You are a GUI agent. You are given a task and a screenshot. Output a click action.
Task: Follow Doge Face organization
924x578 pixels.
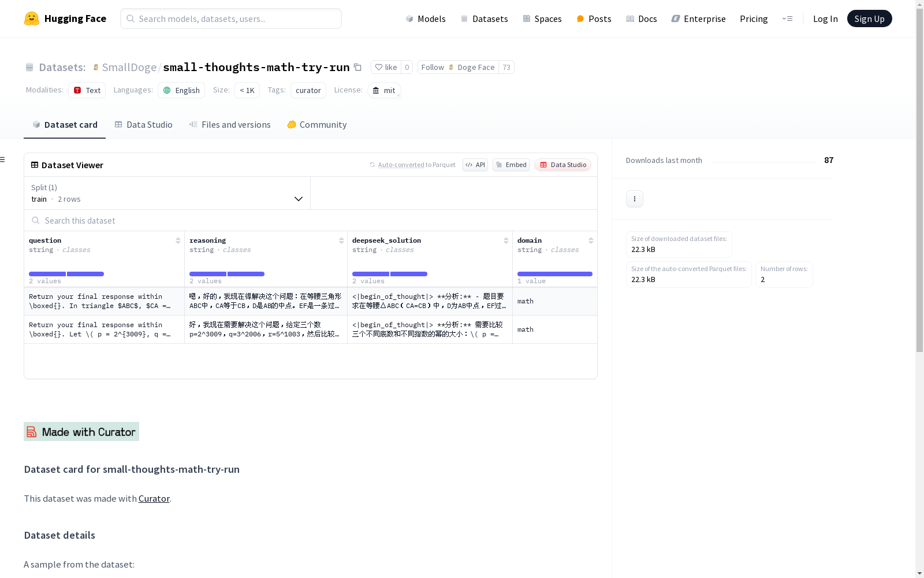pos(458,67)
